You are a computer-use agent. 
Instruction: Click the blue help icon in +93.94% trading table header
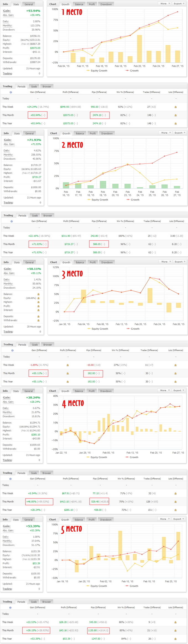(11, 92)
